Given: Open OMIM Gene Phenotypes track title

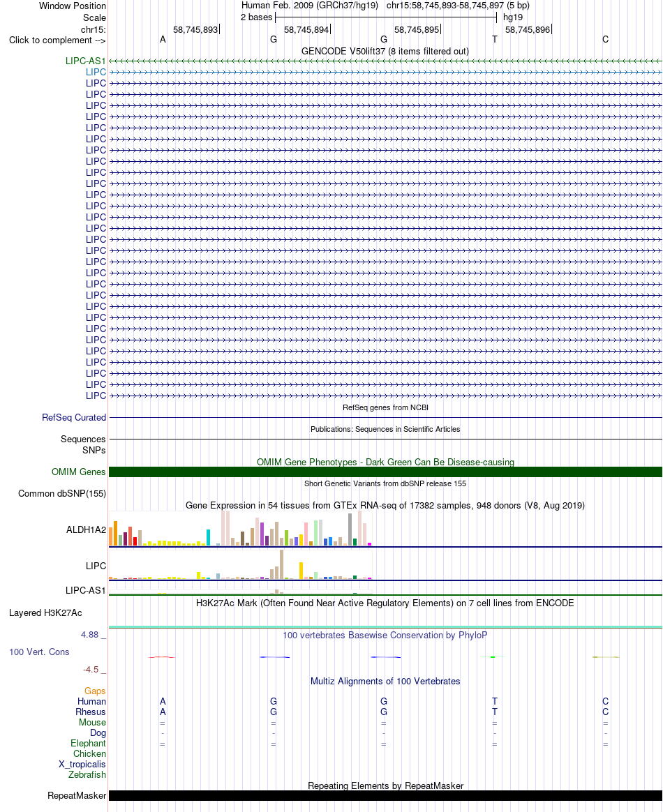Looking at the screenshot, I should [385, 462].
